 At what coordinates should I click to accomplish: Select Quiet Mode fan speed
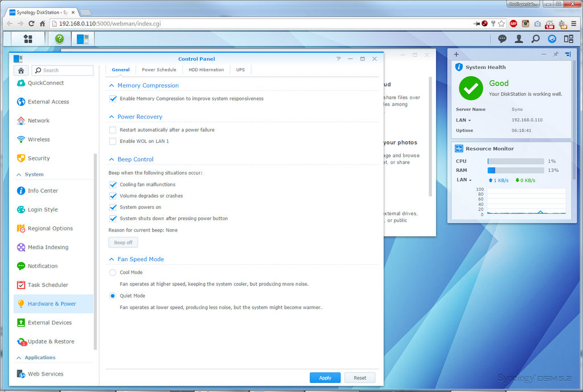(113, 296)
